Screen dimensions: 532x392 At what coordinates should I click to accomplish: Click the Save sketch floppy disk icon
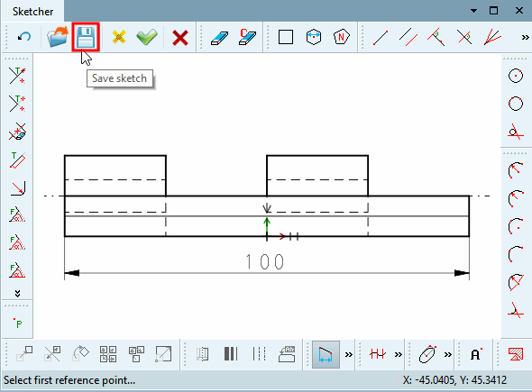pos(86,37)
